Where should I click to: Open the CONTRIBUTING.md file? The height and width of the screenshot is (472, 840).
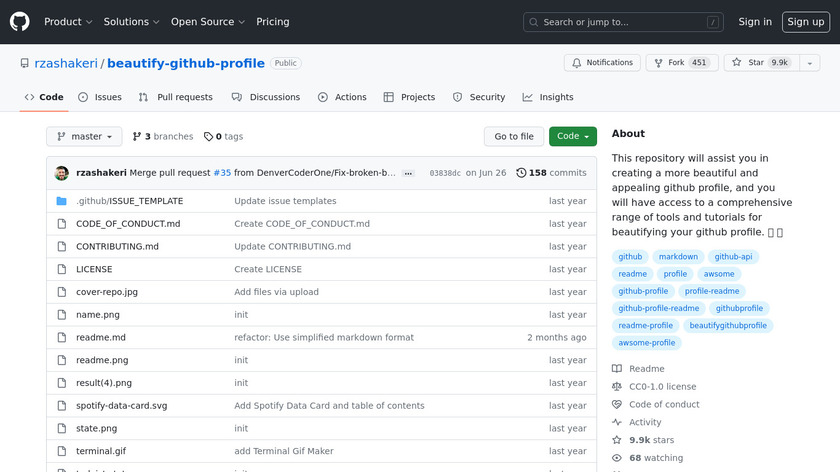(x=117, y=246)
